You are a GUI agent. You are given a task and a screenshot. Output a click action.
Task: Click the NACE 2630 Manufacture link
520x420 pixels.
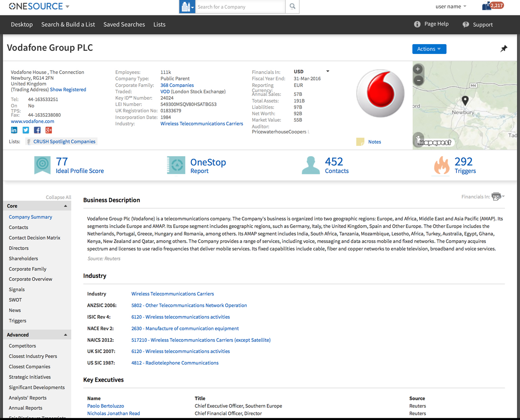coord(185,329)
